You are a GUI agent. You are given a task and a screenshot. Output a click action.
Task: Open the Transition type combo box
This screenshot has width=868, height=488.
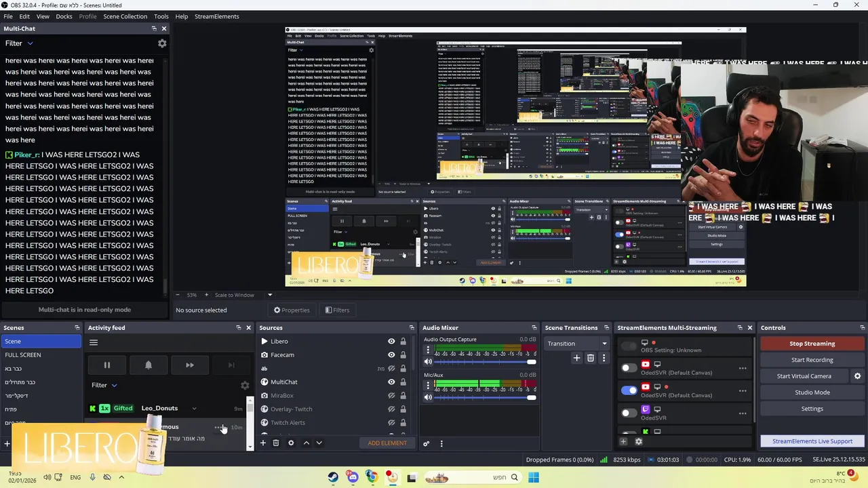pyautogui.click(x=577, y=344)
